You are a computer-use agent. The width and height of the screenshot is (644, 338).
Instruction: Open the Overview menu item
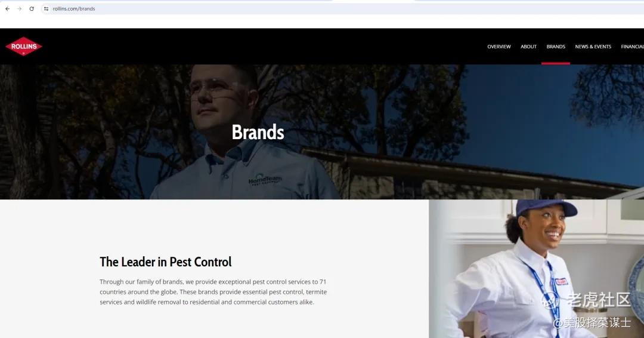499,47
